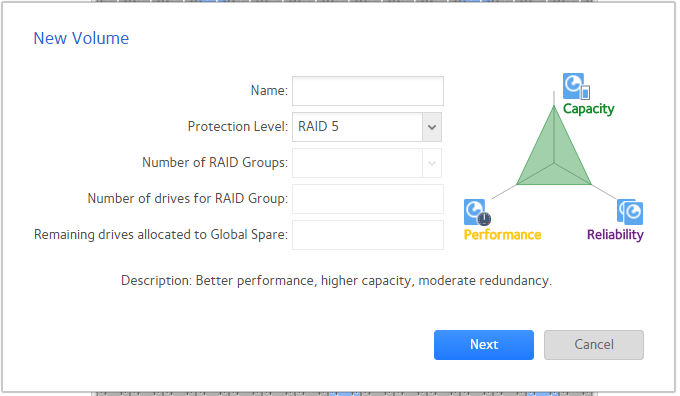Viewport: 680px width, 396px height.
Task: Click the Protection Level label
Action: pos(238,126)
